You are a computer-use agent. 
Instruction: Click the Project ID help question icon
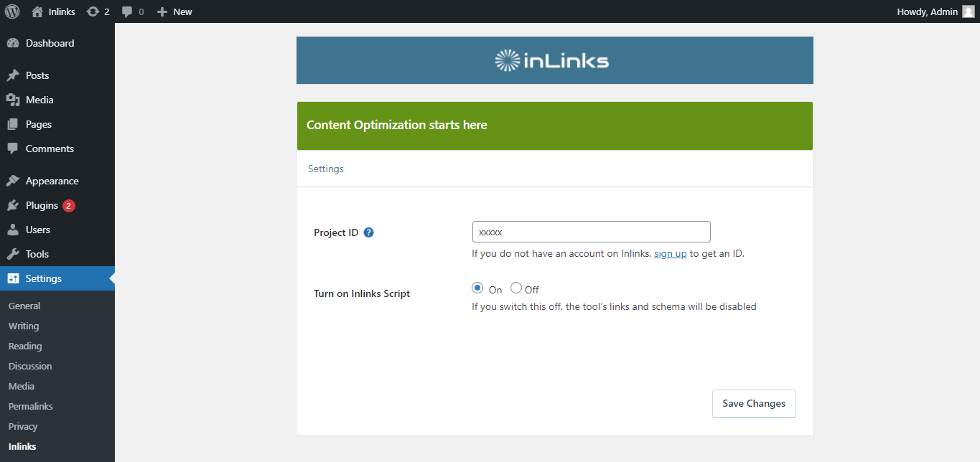pyautogui.click(x=368, y=232)
